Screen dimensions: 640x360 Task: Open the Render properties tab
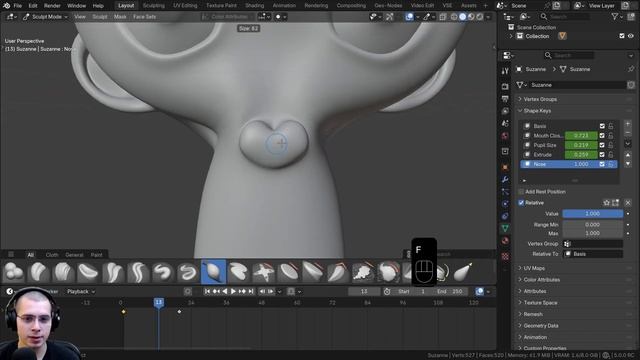505,87
